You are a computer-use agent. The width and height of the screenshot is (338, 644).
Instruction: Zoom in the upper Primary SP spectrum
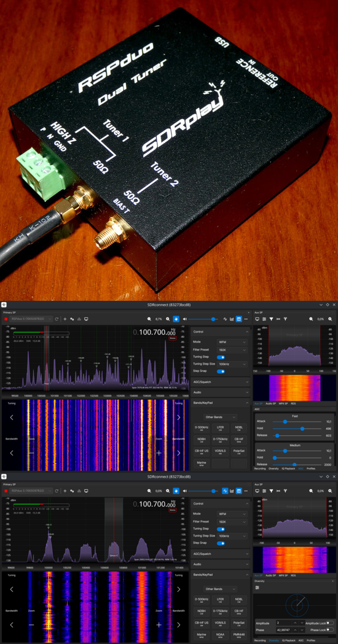[168, 319]
